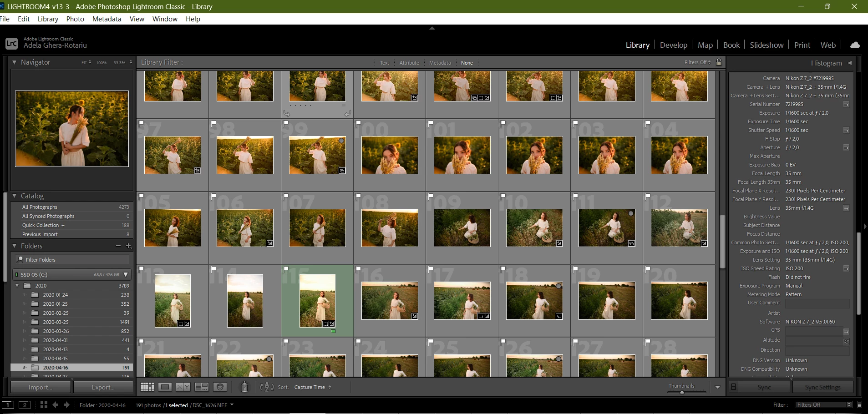The height and width of the screenshot is (414, 868).
Task: Collapse the SSD OS (C:) volume
Action: click(126, 274)
